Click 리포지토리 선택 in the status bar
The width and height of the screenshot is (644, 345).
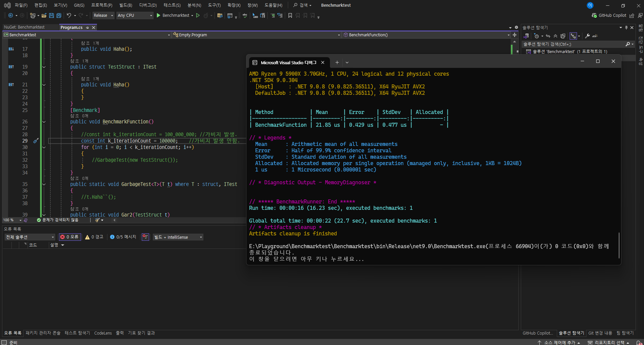(609, 342)
